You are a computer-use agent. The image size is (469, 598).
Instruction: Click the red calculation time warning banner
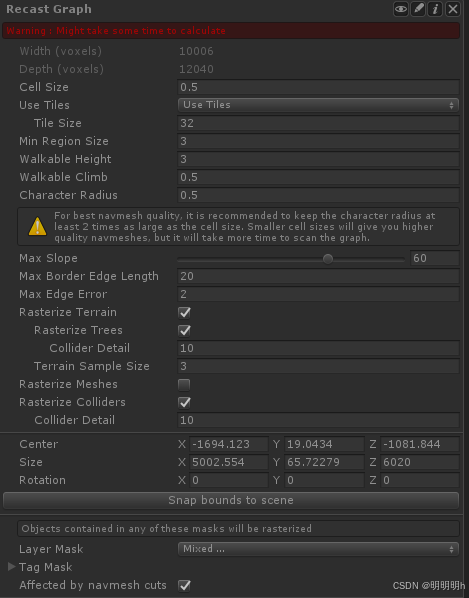pyautogui.click(x=231, y=31)
